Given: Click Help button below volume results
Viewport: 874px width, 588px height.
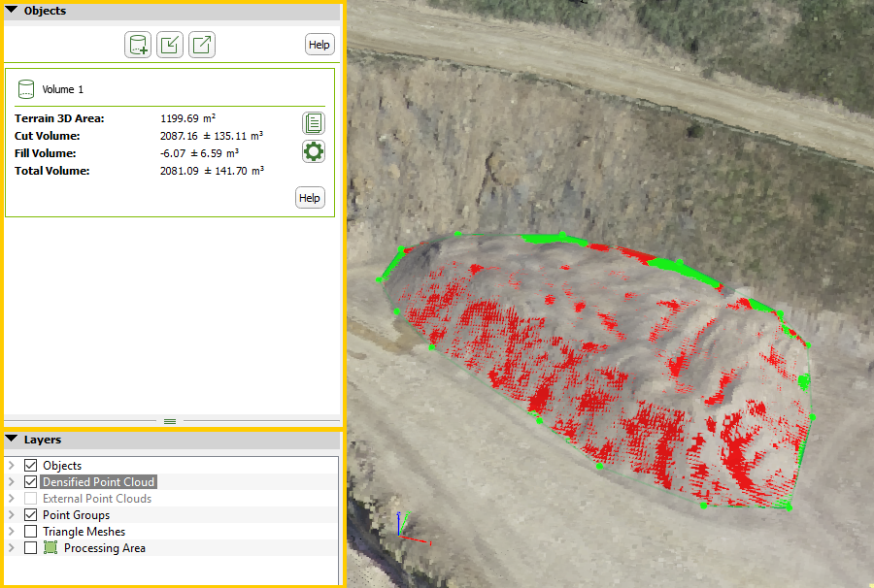Looking at the screenshot, I should click(x=310, y=198).
